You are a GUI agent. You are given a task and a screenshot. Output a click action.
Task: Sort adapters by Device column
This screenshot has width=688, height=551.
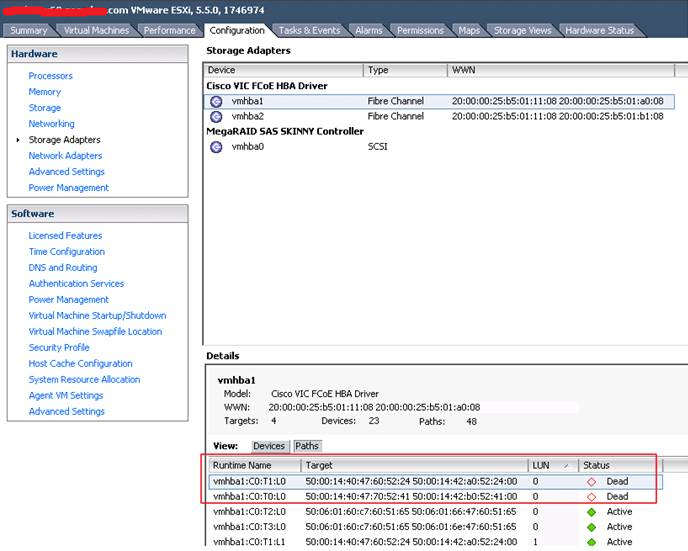click(x=283, y=70)
